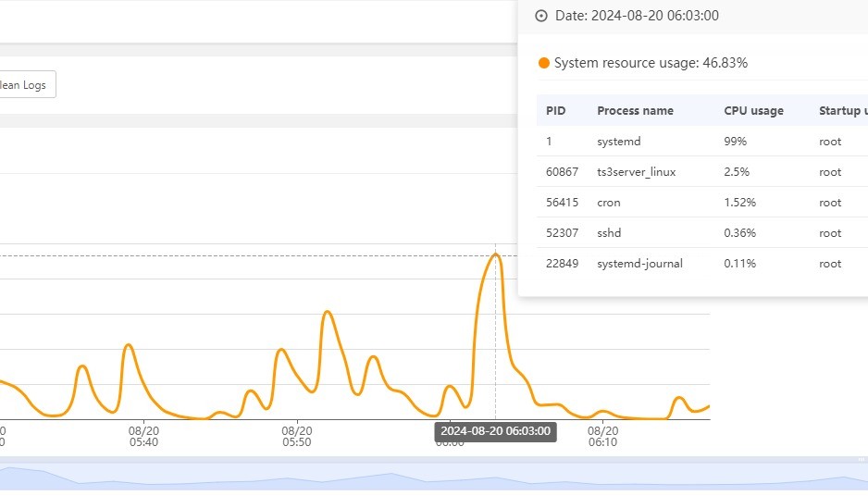This screenshot has width=868, height=496.
Task: Click the PID column header
Action: (x=556, y=111)
